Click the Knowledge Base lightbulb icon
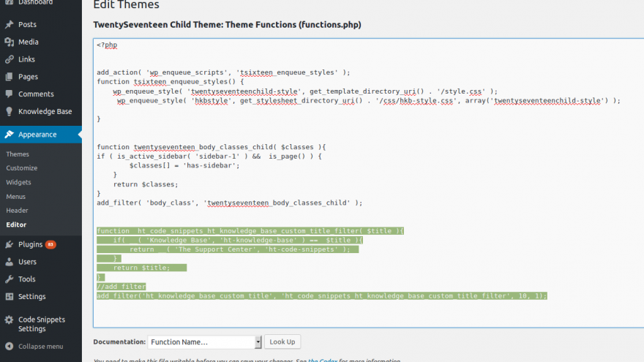 point(9,111)
